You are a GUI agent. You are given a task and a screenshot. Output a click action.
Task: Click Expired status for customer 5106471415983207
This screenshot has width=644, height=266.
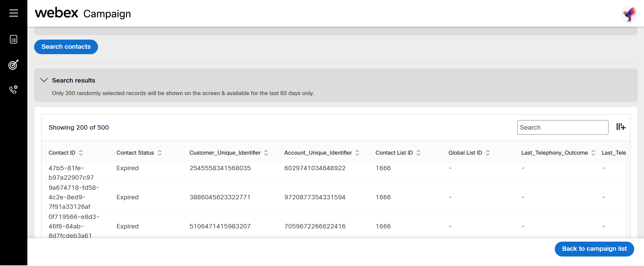(x=127, y=226)
